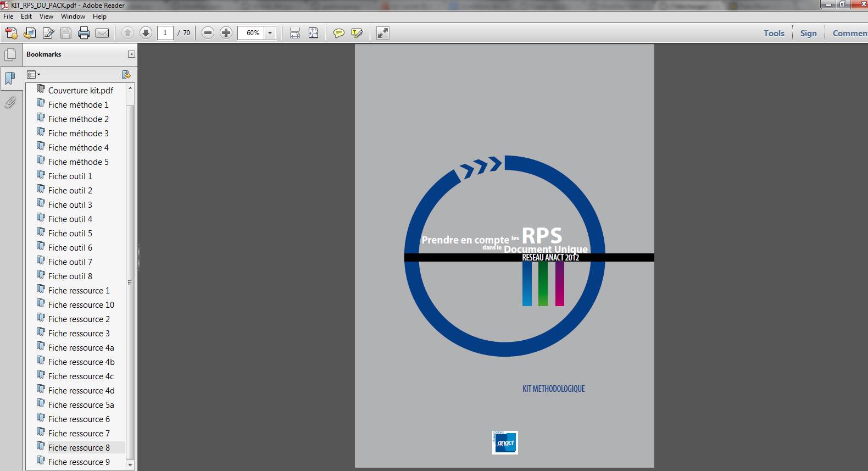Select the Fiche outil 5 bookmark

point(70,233)
